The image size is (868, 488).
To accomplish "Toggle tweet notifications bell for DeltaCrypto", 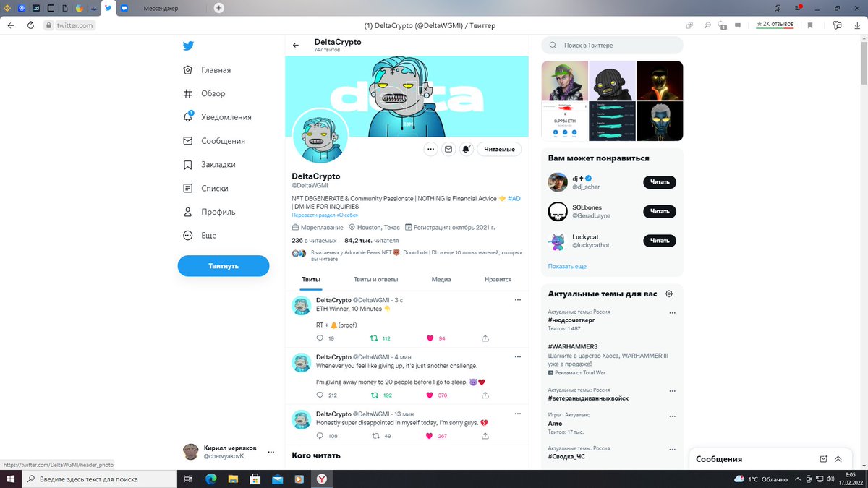I will [467, 149].
